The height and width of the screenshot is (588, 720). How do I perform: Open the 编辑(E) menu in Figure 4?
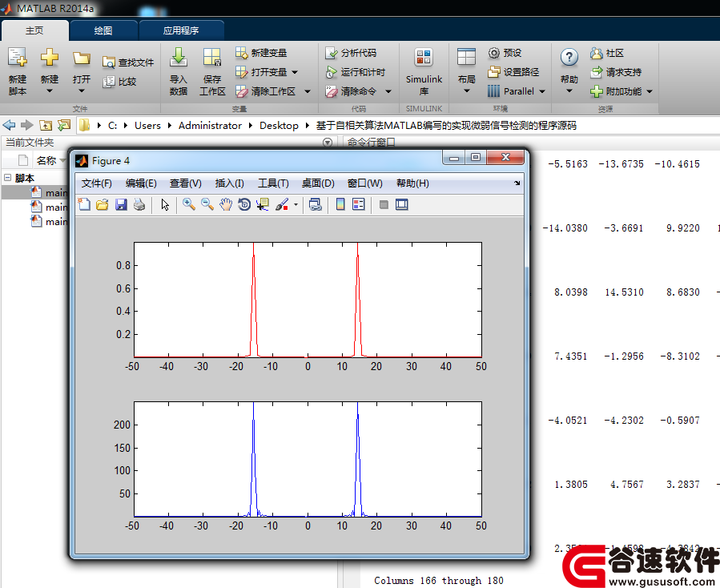coord(141,183)
